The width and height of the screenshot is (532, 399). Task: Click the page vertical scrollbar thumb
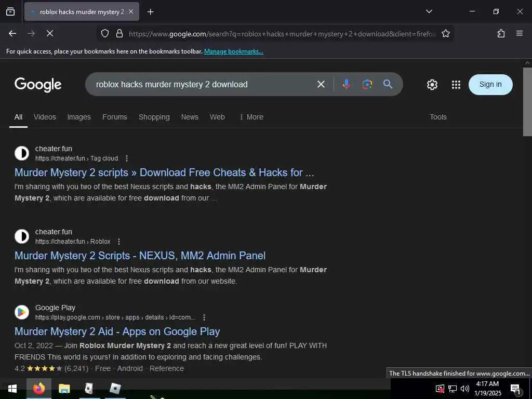coord(527,102)
